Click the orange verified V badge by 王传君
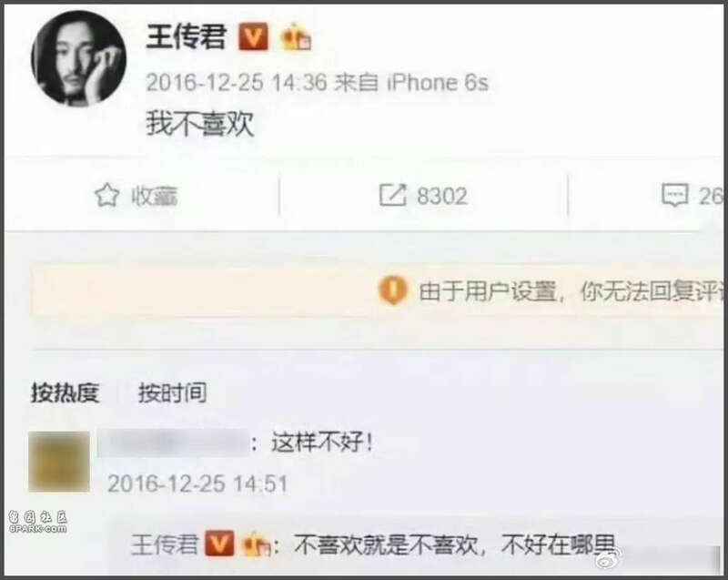The width and height of the screenshot is (728, 580). [253, 37]
